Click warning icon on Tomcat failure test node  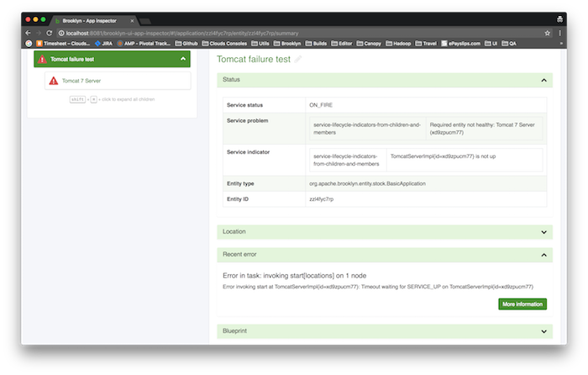click(43, 59)
